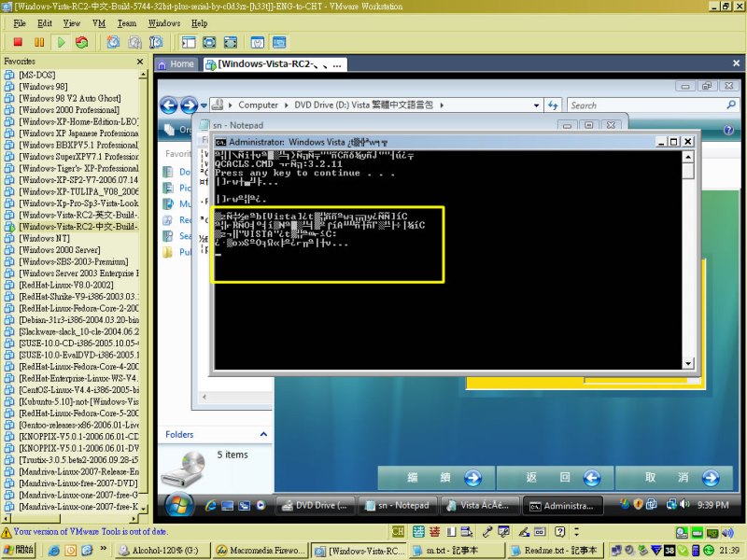Expand the Explorer address bar dropdown arrow
Screen dimensions: 747x560
(x=536, y=105)
